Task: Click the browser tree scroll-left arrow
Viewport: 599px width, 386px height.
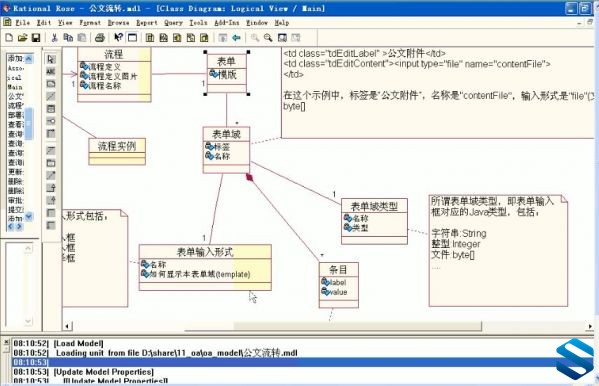Action: point(11,226)
